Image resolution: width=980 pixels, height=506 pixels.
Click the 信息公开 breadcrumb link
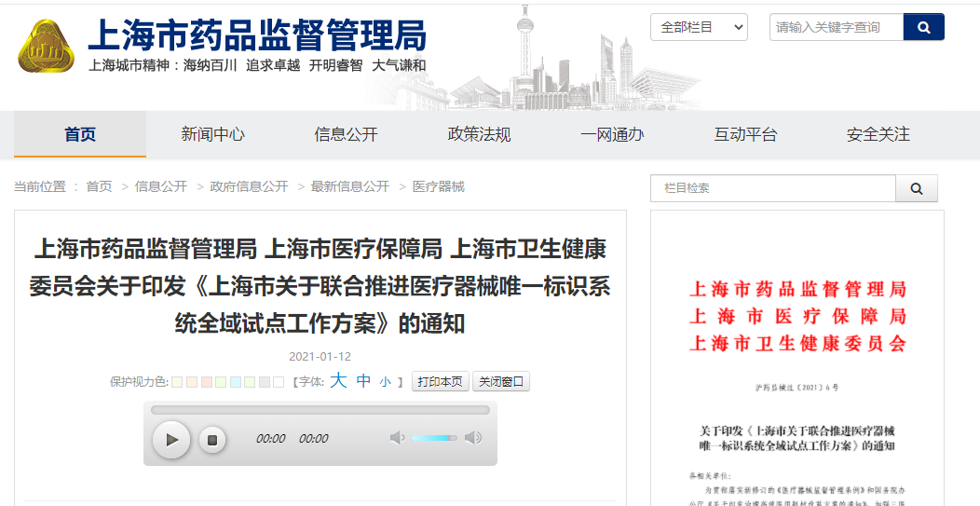click(x=160, y=186)
